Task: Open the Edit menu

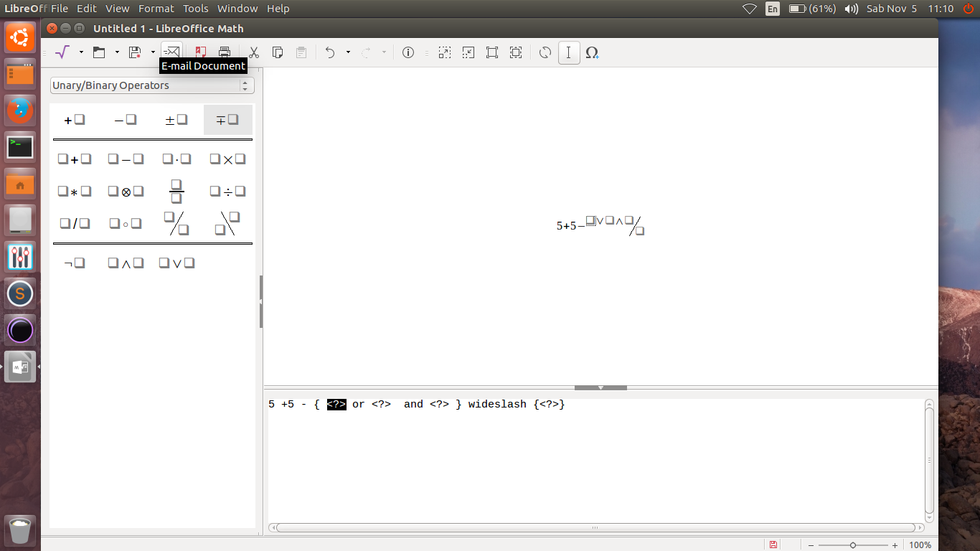Action: (87, 9)
